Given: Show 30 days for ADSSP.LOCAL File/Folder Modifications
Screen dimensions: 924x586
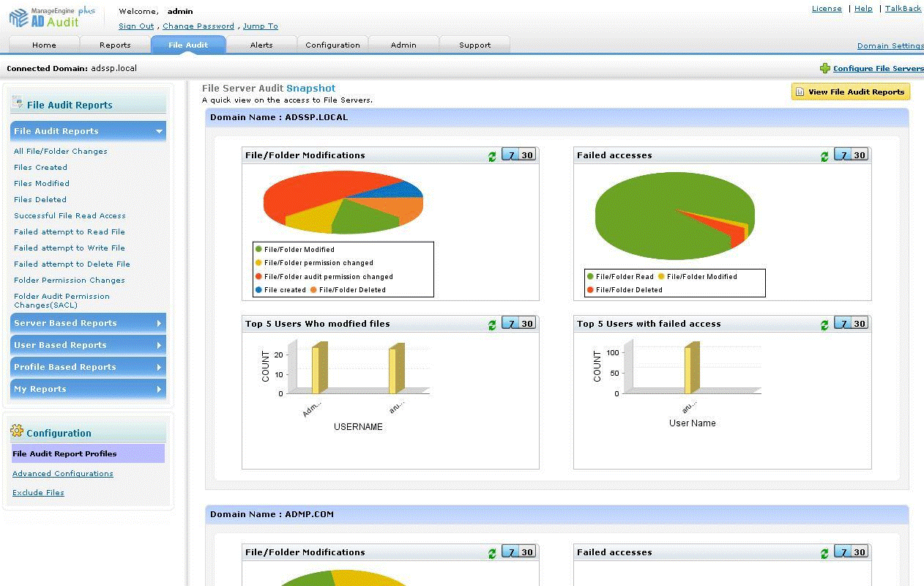Looking at the screenshot, I should point(527,155).
